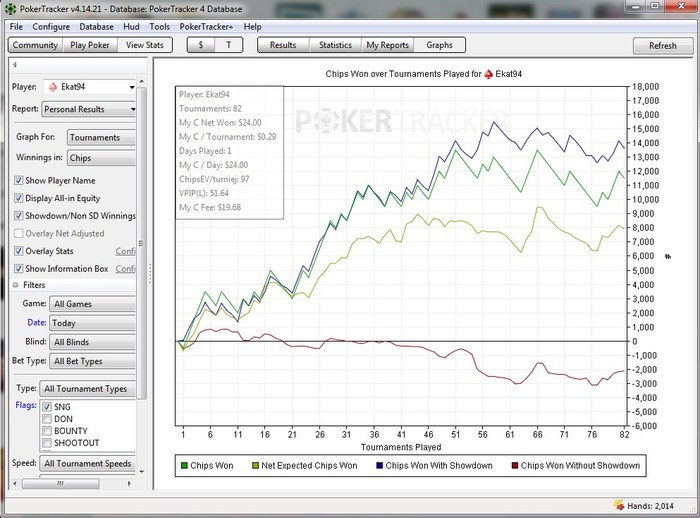
Task: Open the Configure menu
Action: pos(51,27)
